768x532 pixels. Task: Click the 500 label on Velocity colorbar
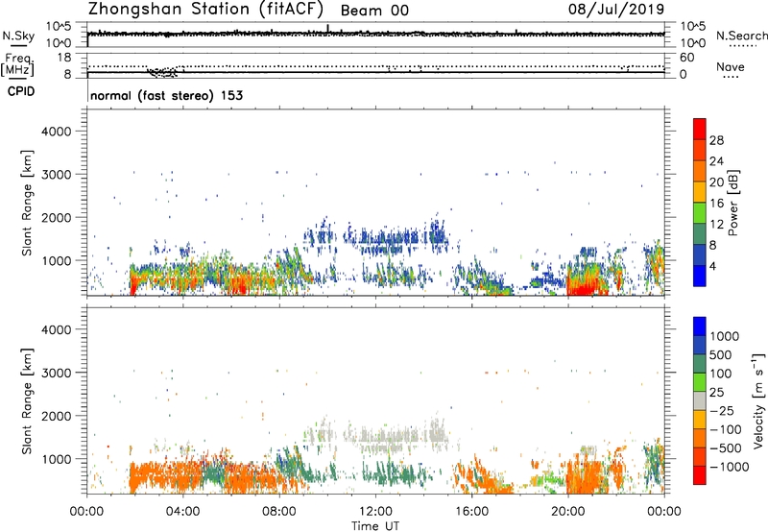pos(720,354)
